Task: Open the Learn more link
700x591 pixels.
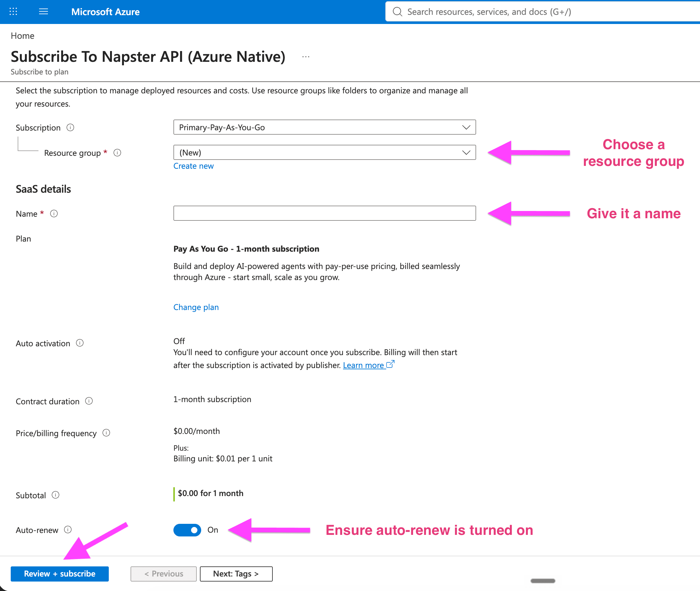Action: coord(363,365)
